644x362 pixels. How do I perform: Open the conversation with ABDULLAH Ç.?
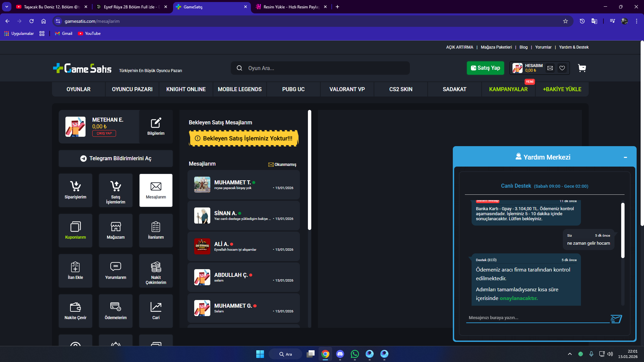coord(244,277)
